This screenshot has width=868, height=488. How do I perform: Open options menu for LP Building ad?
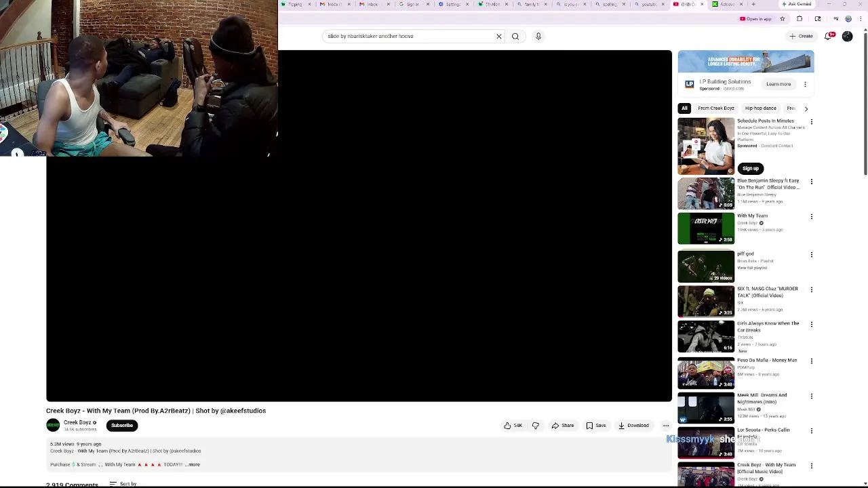click(x=805, y=84)
